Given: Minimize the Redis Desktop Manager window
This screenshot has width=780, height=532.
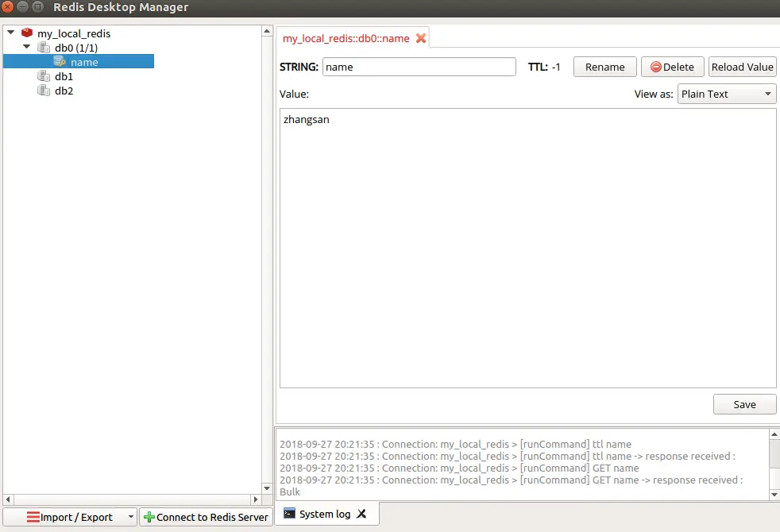Looking at the screenshot, I should point(22,7).
